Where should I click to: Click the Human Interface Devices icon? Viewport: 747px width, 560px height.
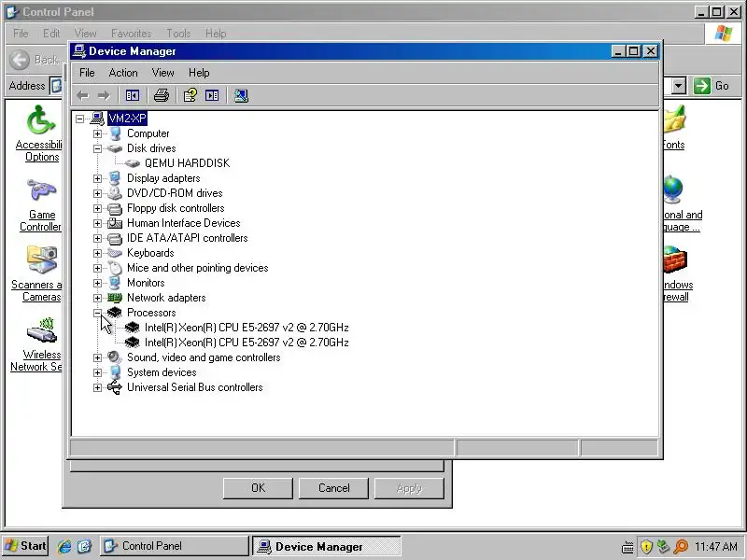[114, 223]
